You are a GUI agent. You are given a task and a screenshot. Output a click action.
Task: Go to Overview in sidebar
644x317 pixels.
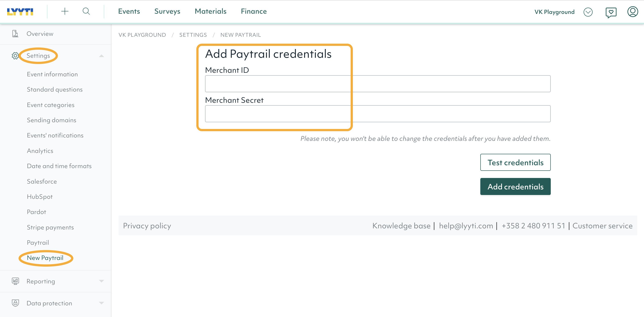tap(40, 34)
